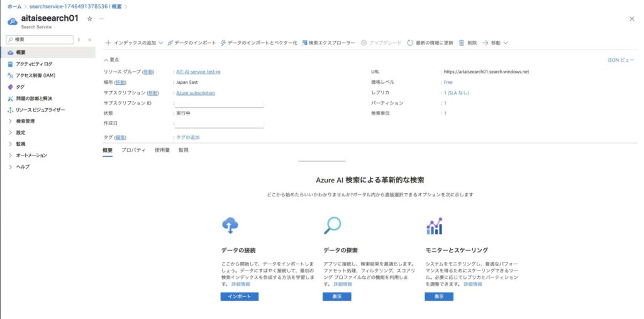Collapse the 要点 section chevron
644x319 pixels.
click(106, 60)
